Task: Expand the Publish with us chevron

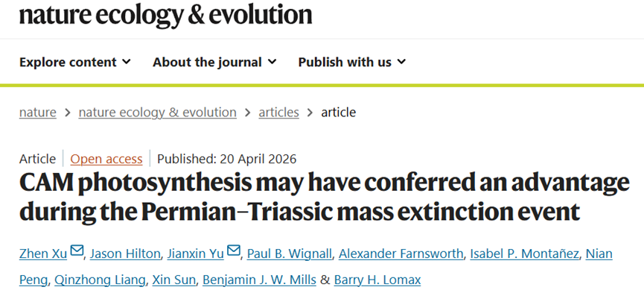Action: click(x=402, y=62)
